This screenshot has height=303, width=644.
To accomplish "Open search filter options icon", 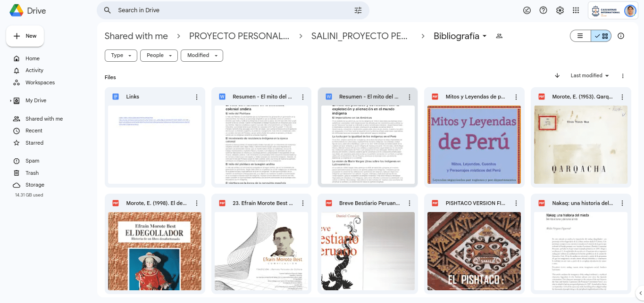I will [x=358, y=10].
